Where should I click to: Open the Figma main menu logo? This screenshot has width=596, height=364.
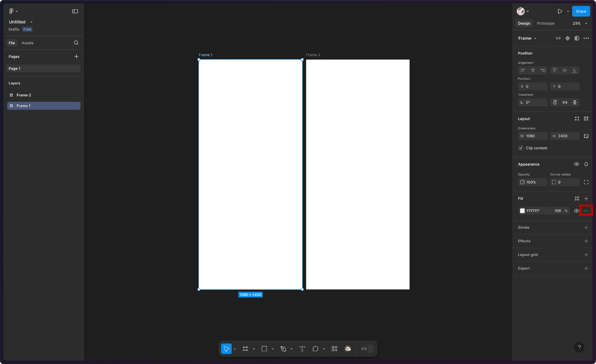click(11, 11)
